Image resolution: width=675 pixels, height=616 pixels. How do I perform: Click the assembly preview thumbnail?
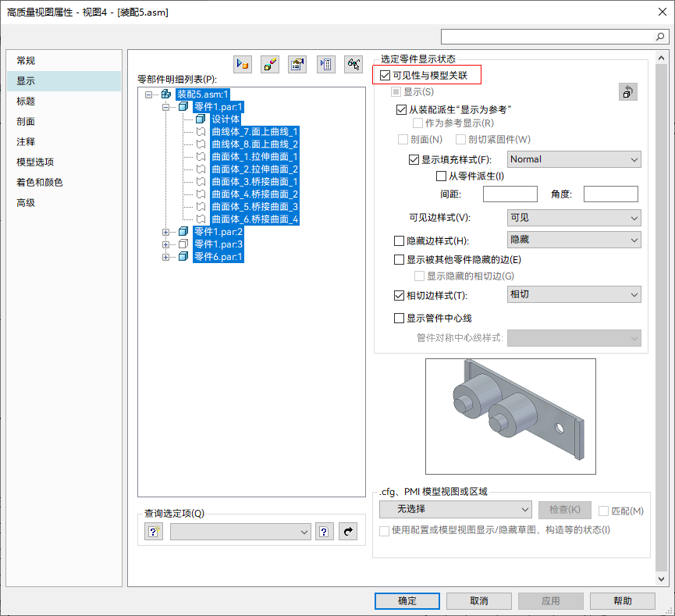510,416
